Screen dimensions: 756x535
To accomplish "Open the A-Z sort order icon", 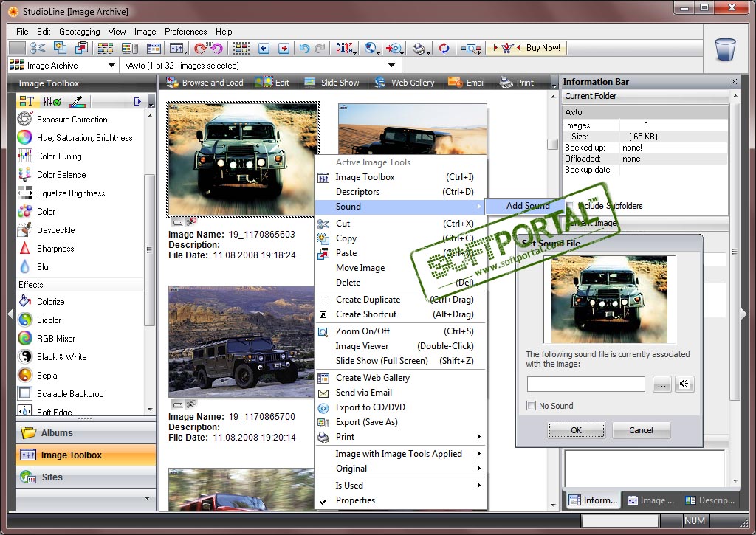I will (346, 48).
